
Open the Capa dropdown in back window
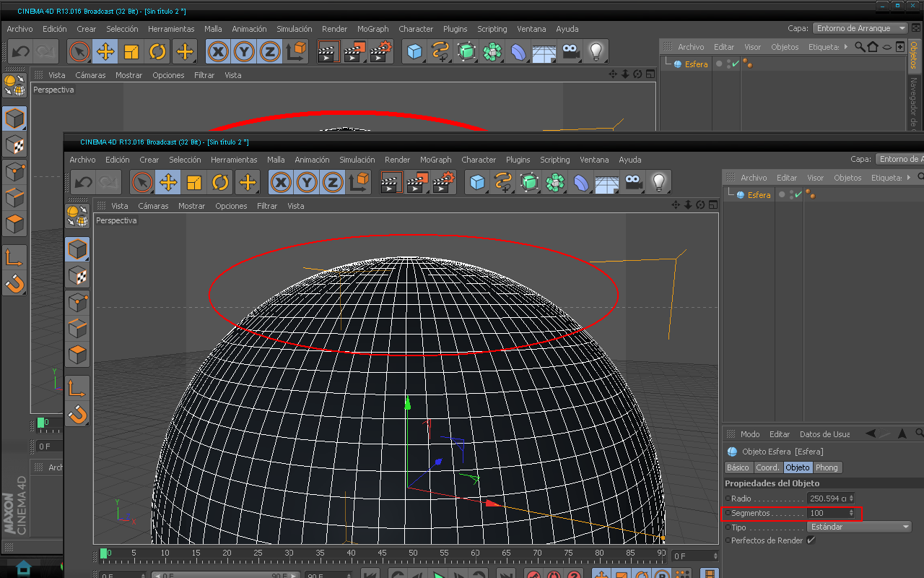[x=860, y=28]
